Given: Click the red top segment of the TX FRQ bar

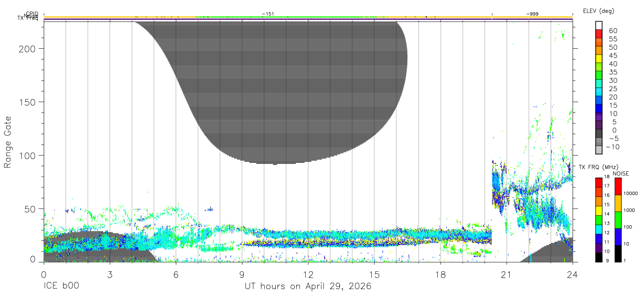Looking at the screenshot, I should pyautogui.click(x=599, y=182).
